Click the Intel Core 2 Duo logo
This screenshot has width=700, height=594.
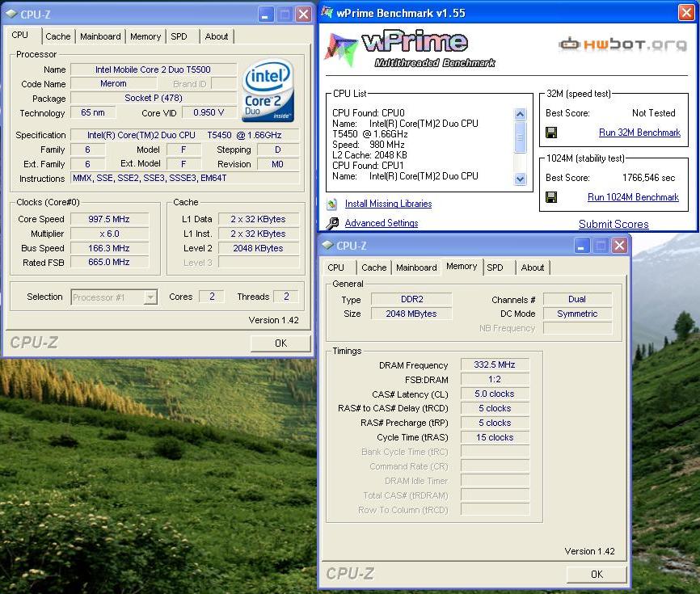pos(268,91)
